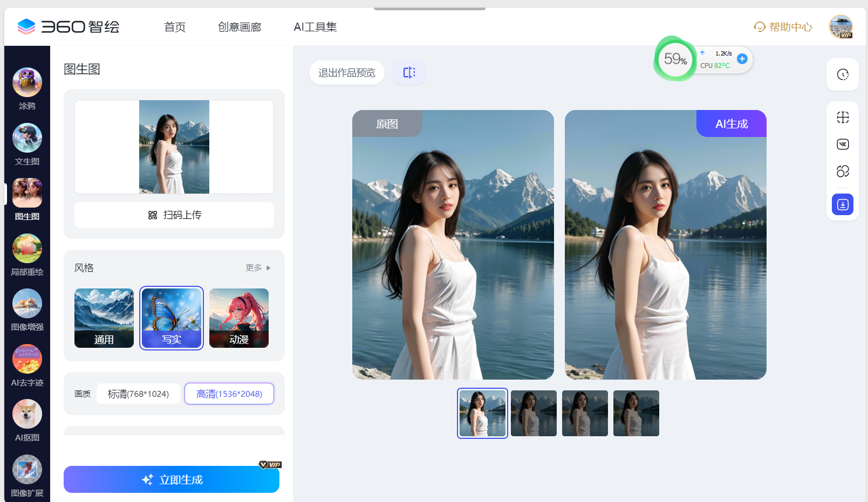Open 创意画廊 gallery tab
The image size is (868, 502).
tap(240, 27)
